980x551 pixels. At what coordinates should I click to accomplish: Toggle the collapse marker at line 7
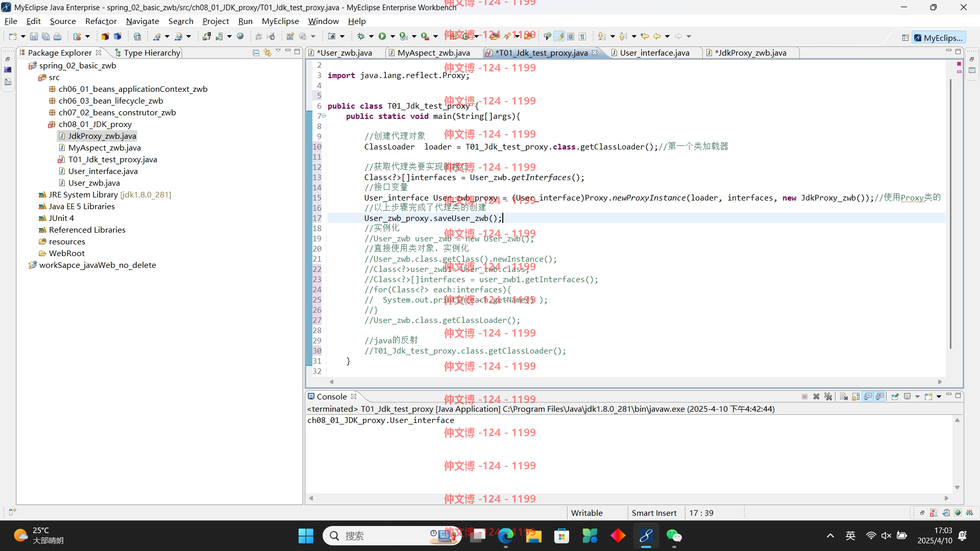(324, 116)
